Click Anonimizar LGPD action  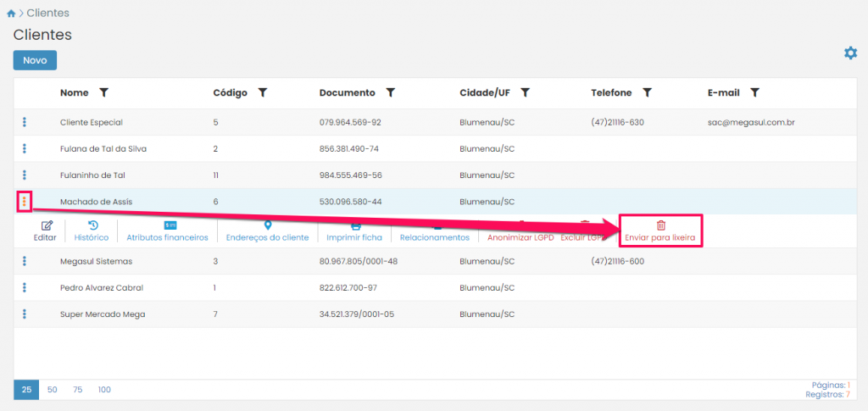520,237
